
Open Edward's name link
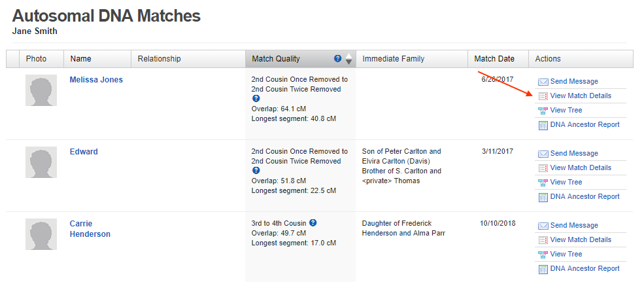pyautogui.click(x=84, y=152)
